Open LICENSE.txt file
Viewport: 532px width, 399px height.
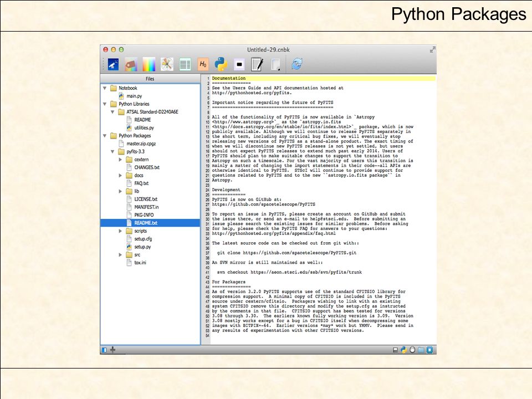(x=146, y=199)
